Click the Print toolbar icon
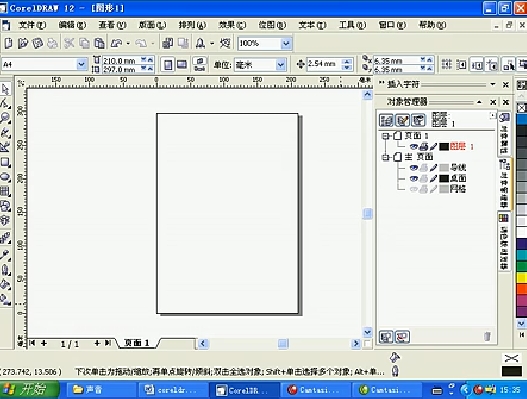 point(52,43)
